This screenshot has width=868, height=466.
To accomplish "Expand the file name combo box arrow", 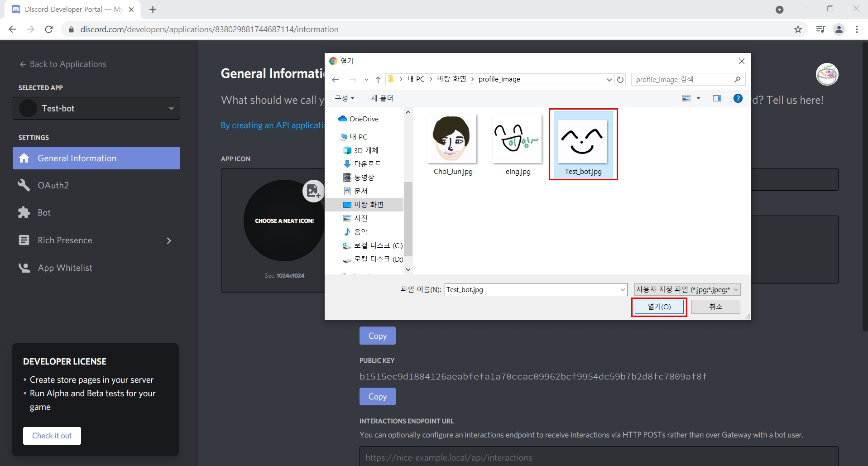I will click(x=623, y=289).
